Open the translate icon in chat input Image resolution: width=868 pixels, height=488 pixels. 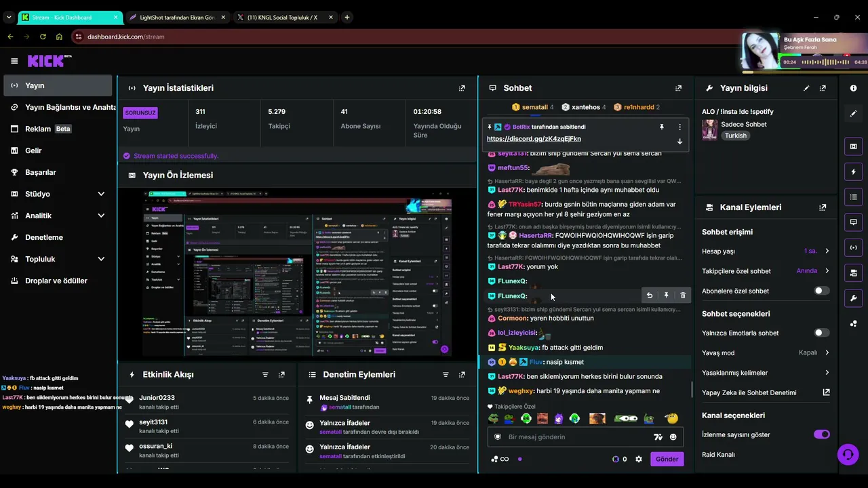click(658, 437)
